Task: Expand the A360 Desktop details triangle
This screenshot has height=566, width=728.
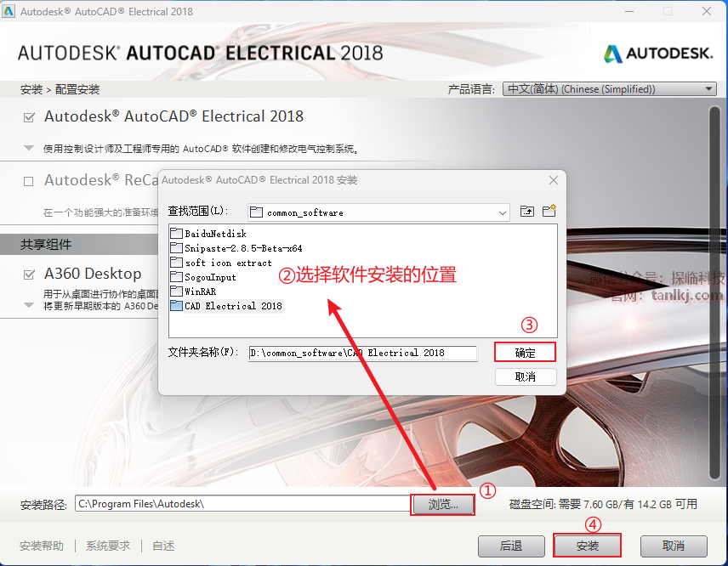Action: click(x=29, y=305)
